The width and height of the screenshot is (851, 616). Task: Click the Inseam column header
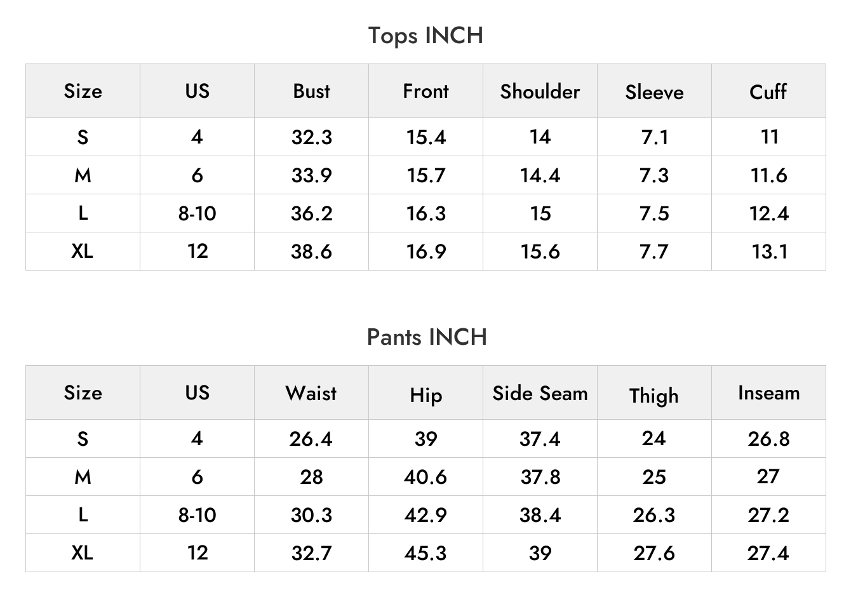pyautogui.click(x=768, y=392)
